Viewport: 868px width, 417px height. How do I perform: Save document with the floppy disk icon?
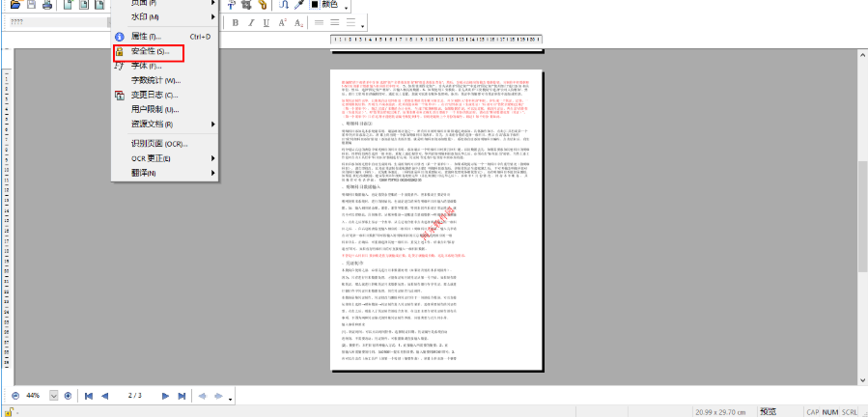click(32, 5)
